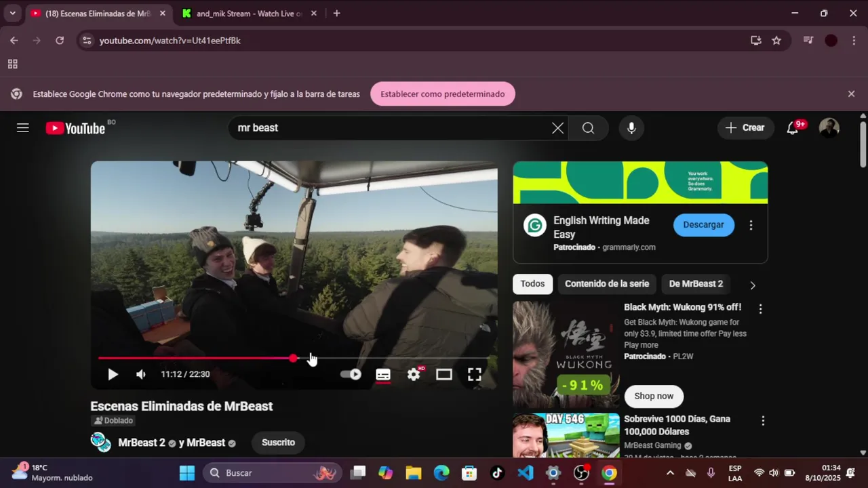Click the Grammarly banner image
Image resolution: width=868 pixels, height=488 pixels.
640,182
